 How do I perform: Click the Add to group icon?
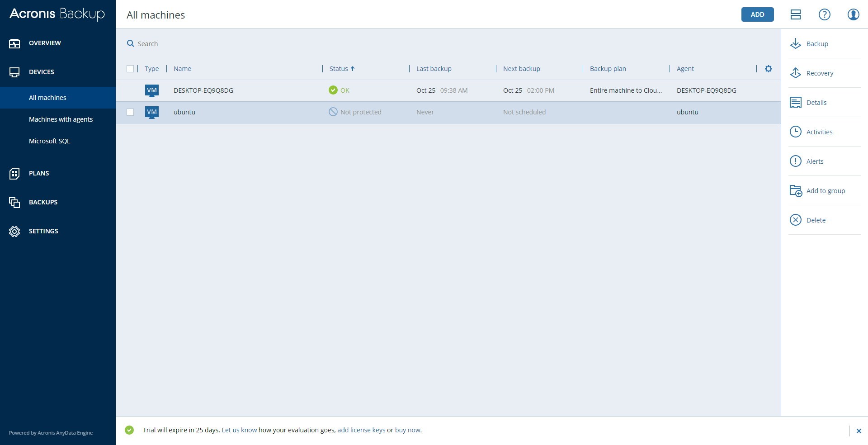(796, 191)
